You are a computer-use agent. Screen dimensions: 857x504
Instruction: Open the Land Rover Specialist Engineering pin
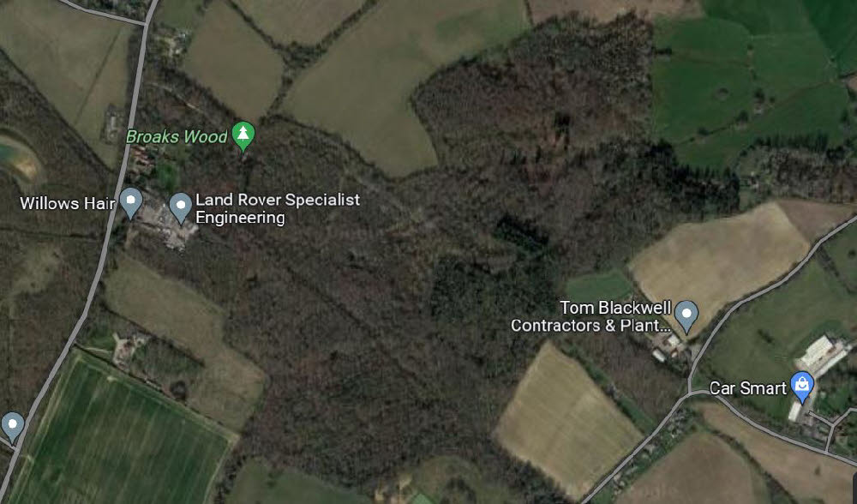click(x=180, y=207)
